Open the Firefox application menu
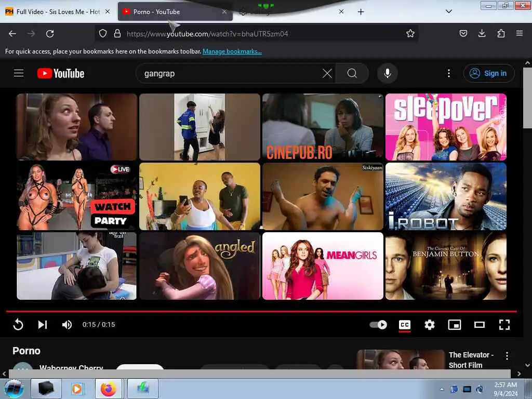Viewport: 532px width, 399px height. tap(519, 33)
